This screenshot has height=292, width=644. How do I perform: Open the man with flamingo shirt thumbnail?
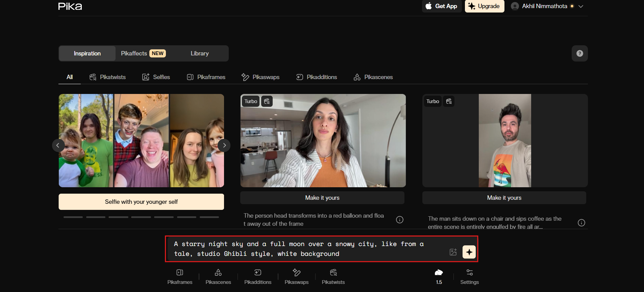click(505, 141)
